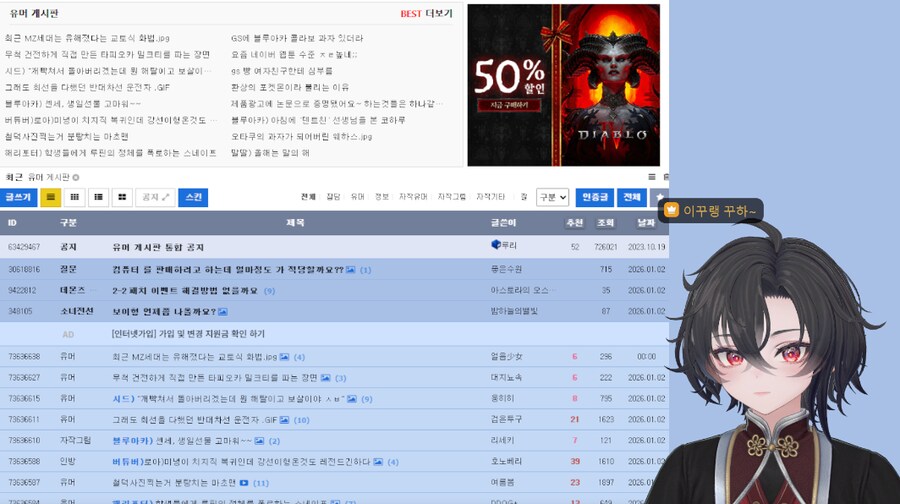Click author 얼음少女
This screenshot has height=504, width=900.
[x=506, y=356]
